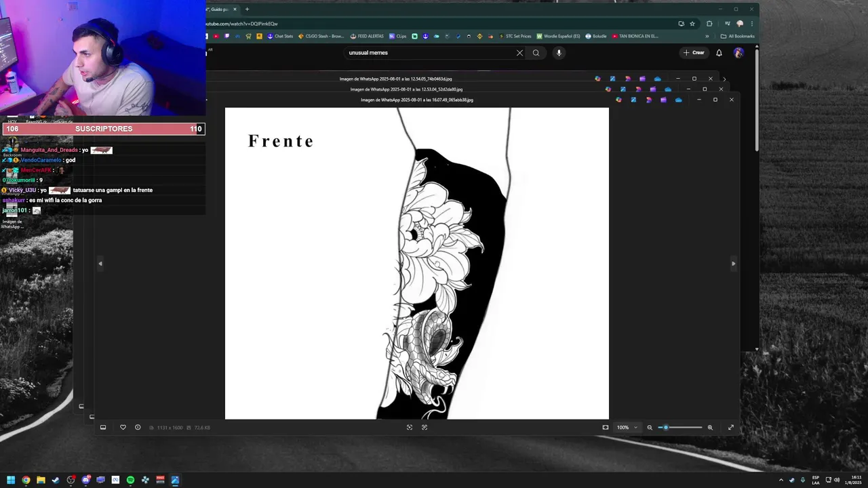The height and width of the screenshot is (488, 868).
Task: Open file info panel in Photos
Action: [138, 427]
